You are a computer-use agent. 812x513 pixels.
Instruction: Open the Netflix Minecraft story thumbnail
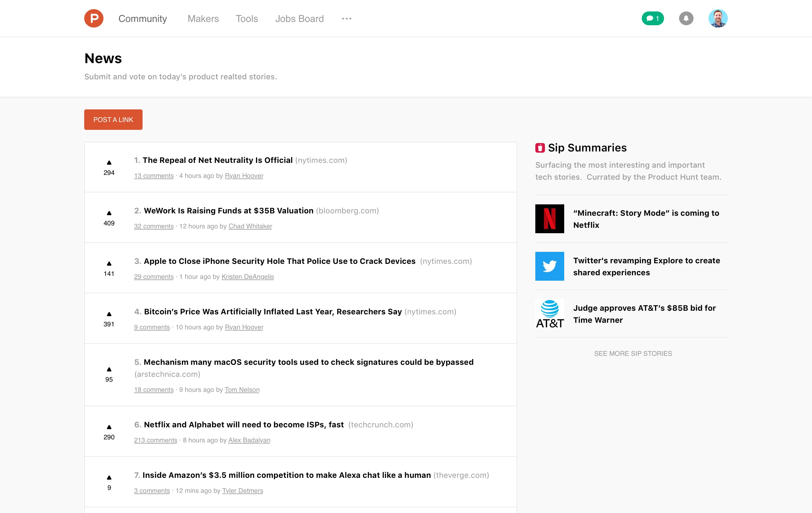(x=549, y=219)
